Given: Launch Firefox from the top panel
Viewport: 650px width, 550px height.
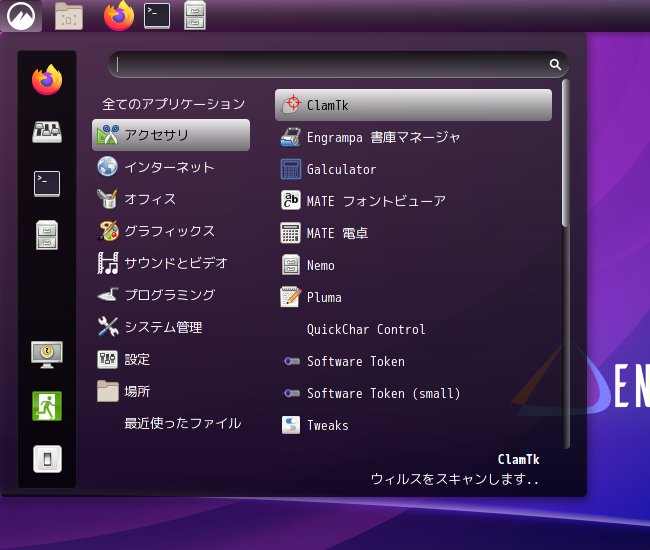Looking at the screenshot, I should click(119, 16).
